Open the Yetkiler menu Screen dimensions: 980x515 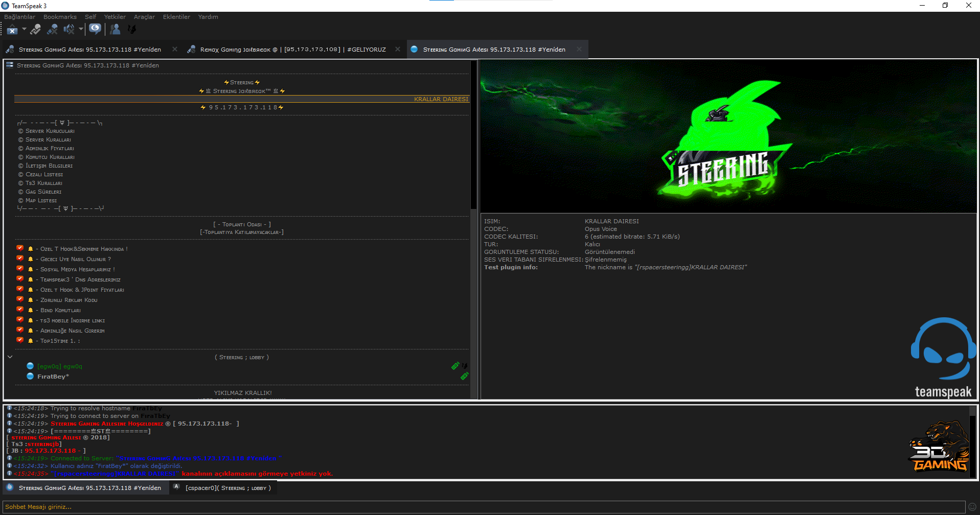coord(115,17)
